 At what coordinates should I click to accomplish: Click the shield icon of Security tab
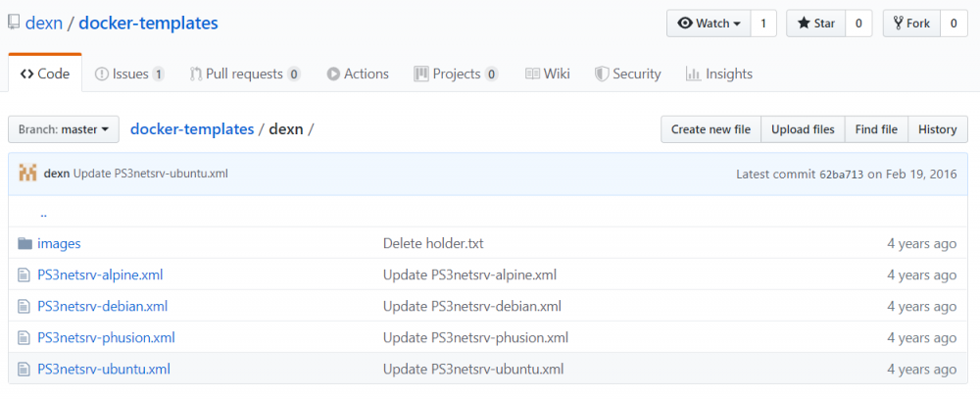pos(602,74)
